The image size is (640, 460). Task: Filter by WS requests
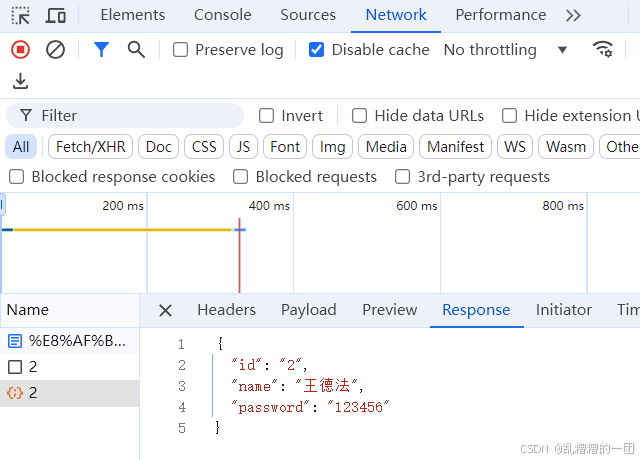coord(515,147)
